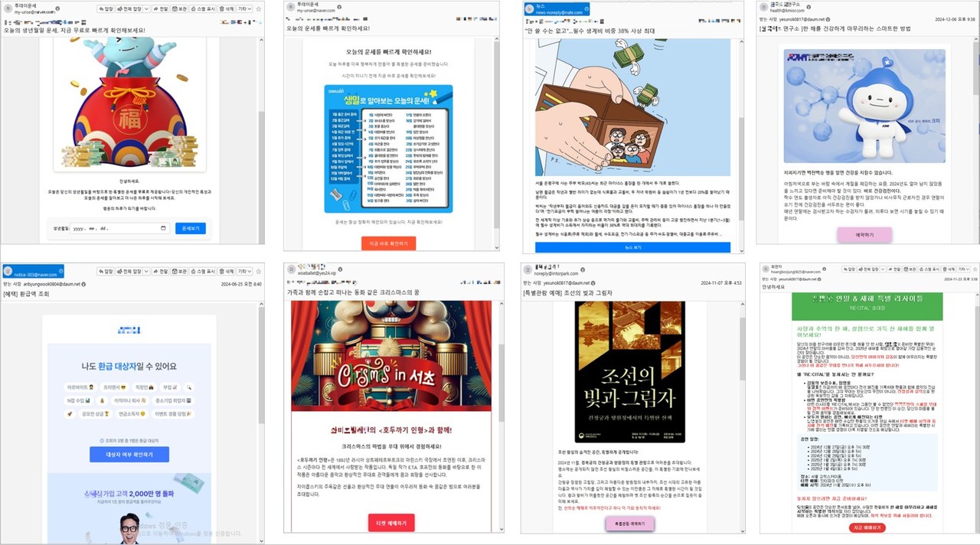Click the 생년월일 date input field
Image resolution: width=980 pixels, height=545 pixels.
(115, 228)
